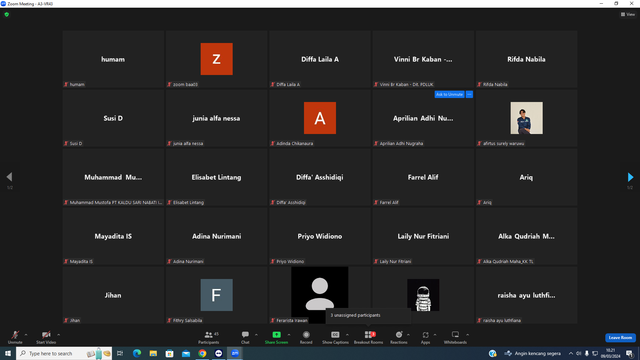Expand the video options arrow beside Start Video
This screenshot has height=360, width=640.
pos(58,335)
